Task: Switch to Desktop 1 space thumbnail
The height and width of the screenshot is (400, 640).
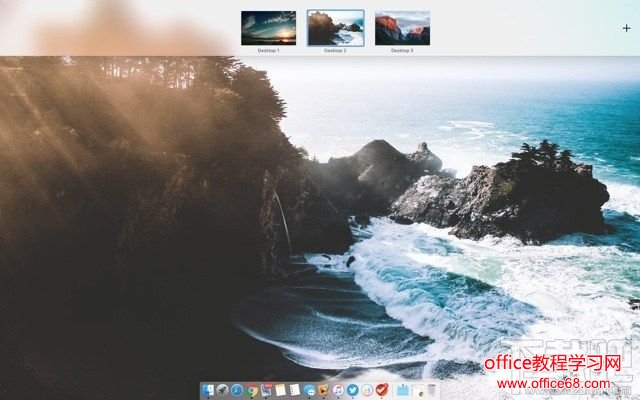Action: 268,28
